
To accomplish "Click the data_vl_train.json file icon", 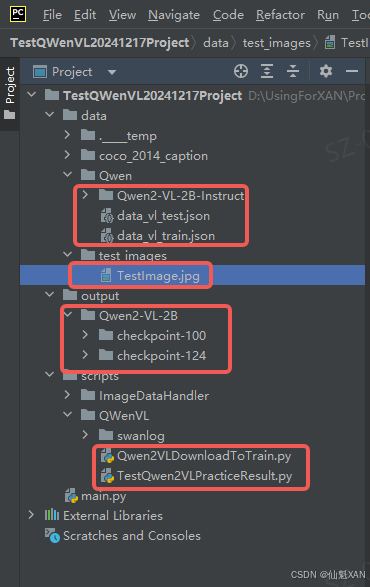I will click(x=107, y=236).
